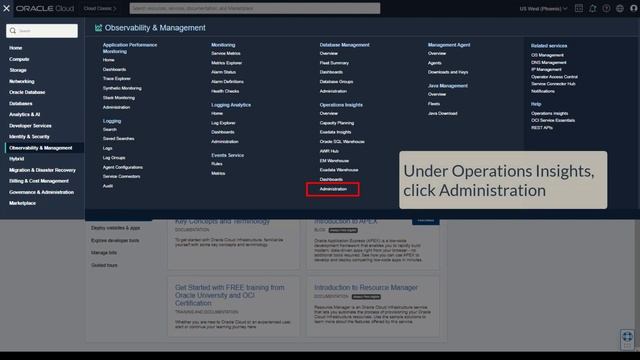Open Agents under Management Agent

435,63
